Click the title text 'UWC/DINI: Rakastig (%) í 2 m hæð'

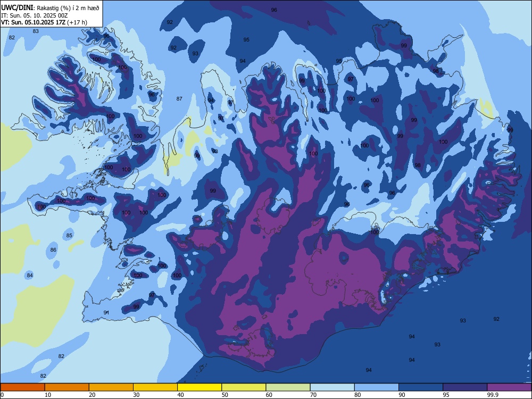(x=50, y=7)
